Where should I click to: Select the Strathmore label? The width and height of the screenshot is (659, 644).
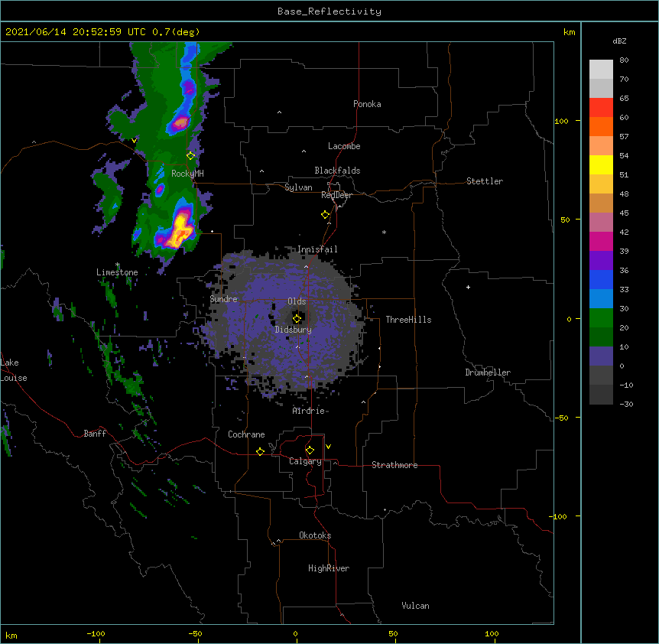(394, 465)
